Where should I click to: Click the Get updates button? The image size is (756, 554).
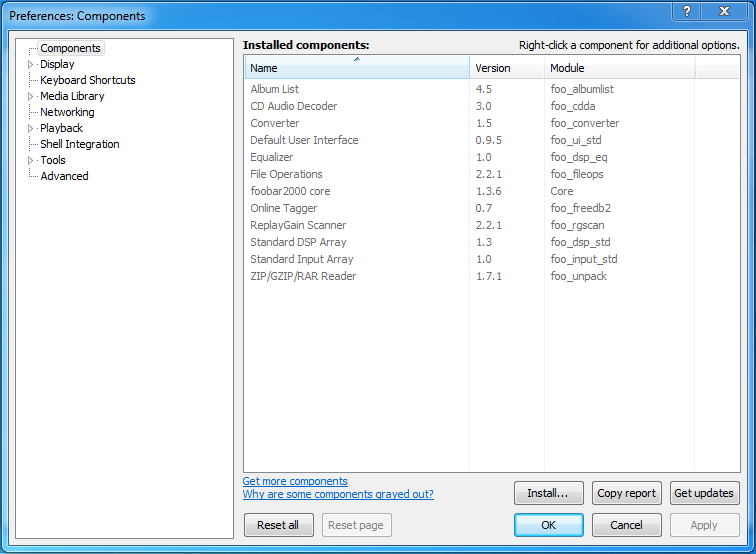click(704, 493)
